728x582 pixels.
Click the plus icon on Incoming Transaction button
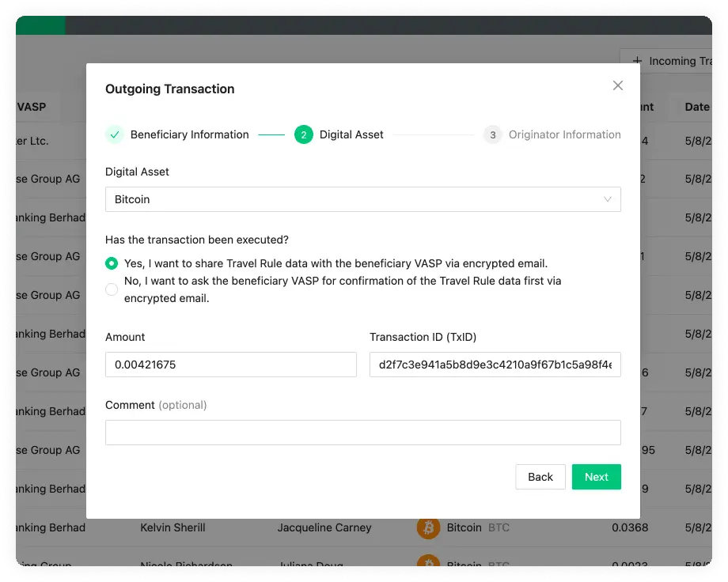pos(636,61)
